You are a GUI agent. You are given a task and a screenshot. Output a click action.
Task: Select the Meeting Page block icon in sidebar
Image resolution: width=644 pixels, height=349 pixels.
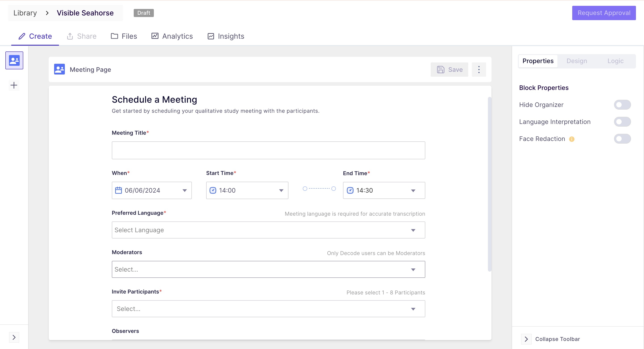pyautogui.click(x=14, y=60)
